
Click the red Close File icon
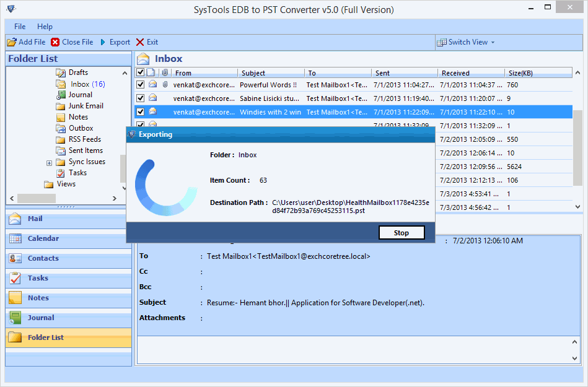55,42
